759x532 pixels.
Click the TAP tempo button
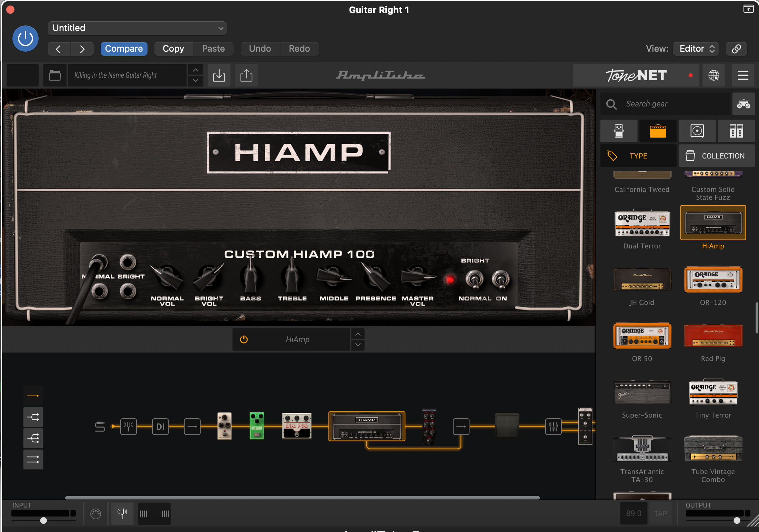click(x=660, y=513)
